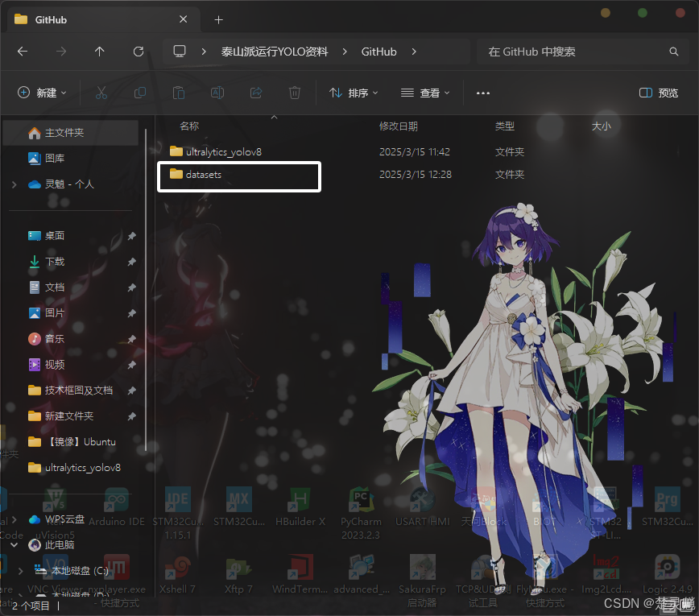This screenshot has height=616, width=699.
Task: Navigate up one folder level
Action: [99, 52]
